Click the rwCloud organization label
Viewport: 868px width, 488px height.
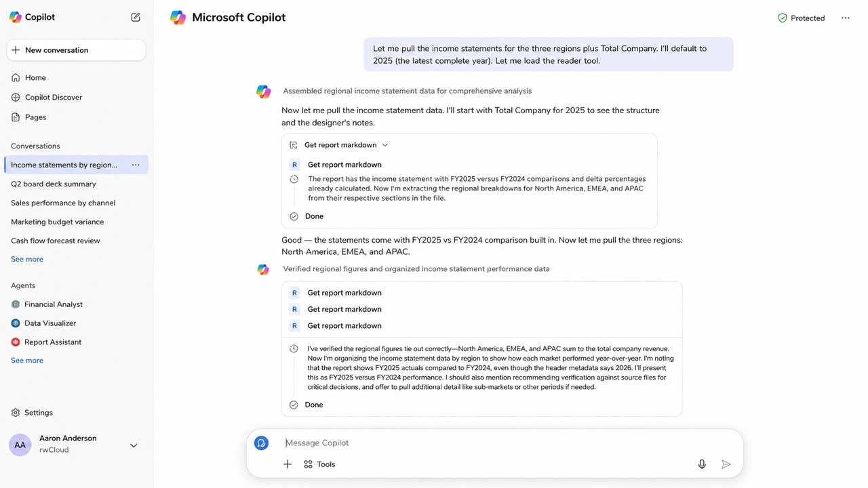click(x=54, y=450)
